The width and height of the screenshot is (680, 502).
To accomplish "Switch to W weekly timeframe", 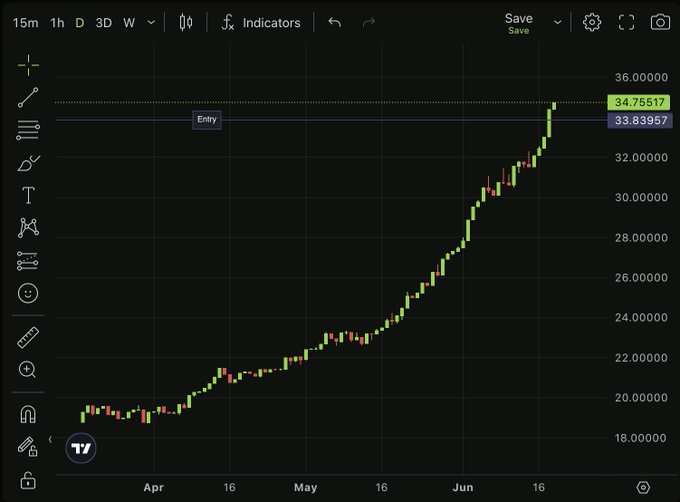I will click(x=129, y=23).
